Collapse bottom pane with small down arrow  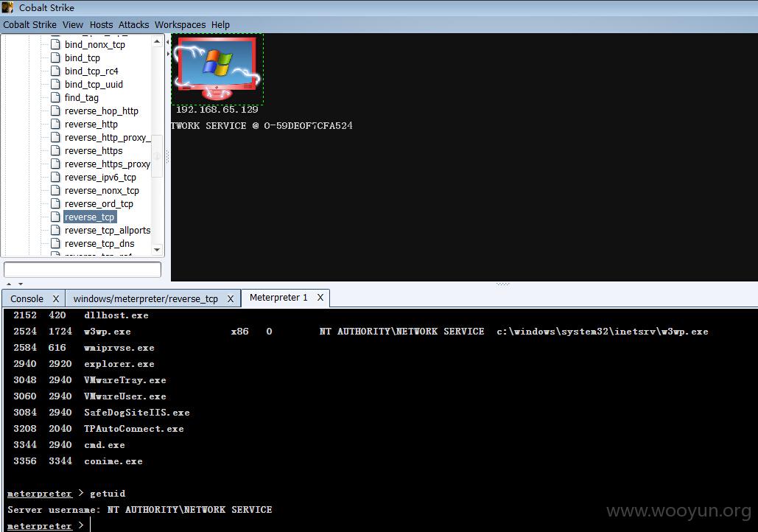(x=21, y=284)
